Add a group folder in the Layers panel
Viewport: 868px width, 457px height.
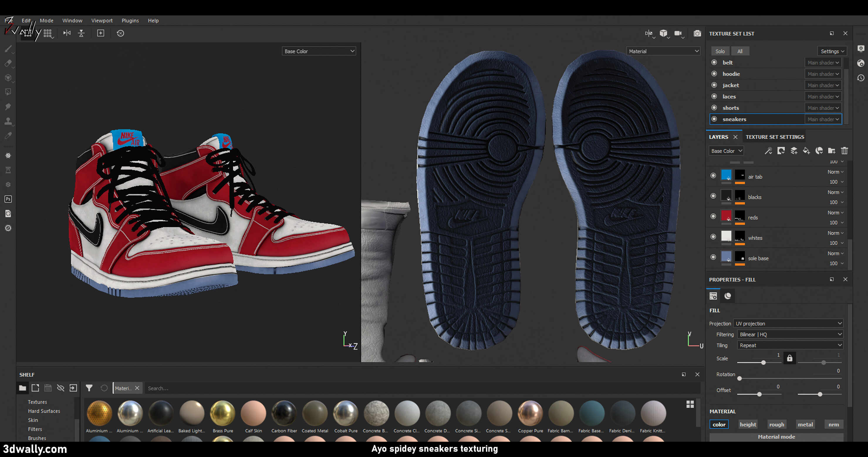(x=832, y=151)
